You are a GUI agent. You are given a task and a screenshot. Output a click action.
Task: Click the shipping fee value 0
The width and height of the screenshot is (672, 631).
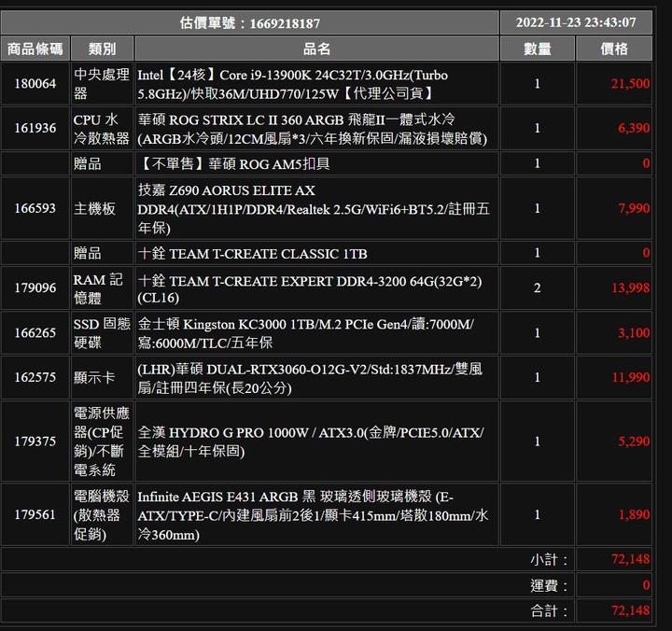click(x=646, y=585)
